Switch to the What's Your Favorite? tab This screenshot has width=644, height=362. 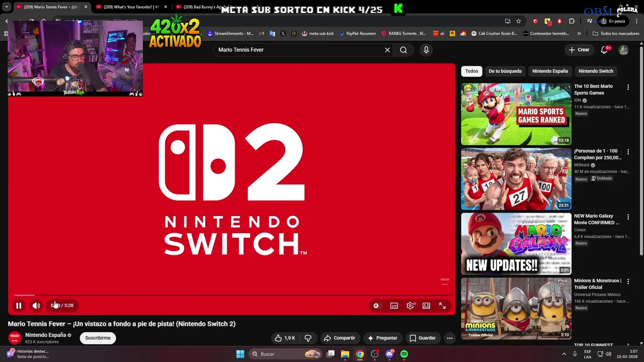click(131, 7)
